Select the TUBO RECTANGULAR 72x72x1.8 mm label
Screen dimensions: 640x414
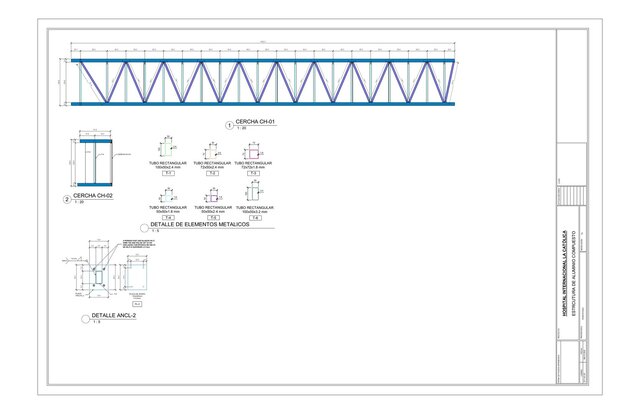(x=253, y=165)
